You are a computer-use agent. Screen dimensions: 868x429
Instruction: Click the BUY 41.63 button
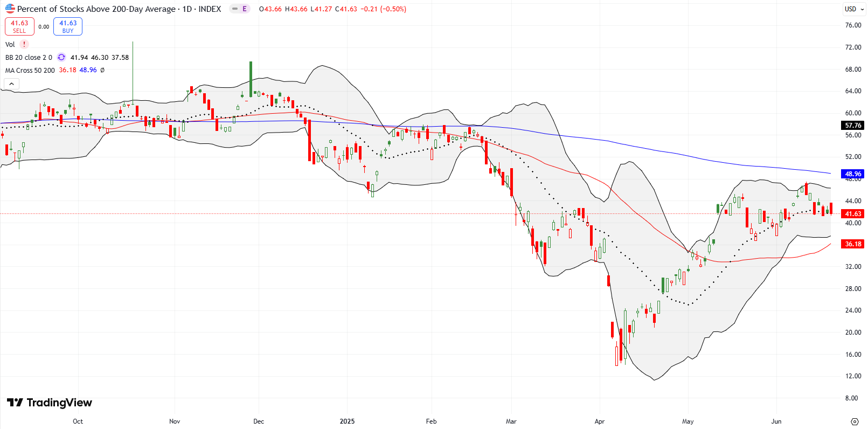click(x=68, y=26)
